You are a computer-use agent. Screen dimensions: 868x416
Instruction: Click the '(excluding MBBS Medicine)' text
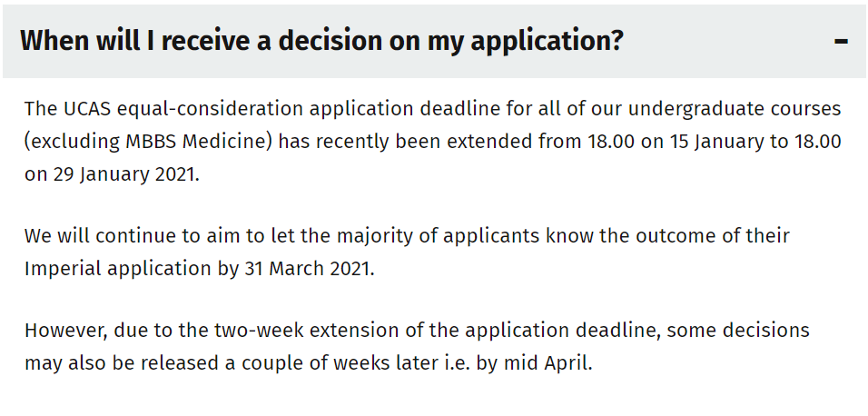coord(148,142)
